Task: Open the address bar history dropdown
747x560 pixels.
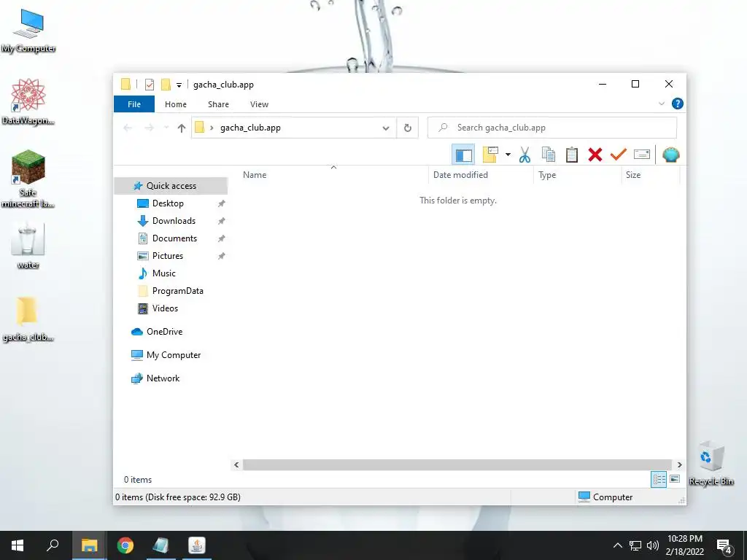Action: point(386,128)
